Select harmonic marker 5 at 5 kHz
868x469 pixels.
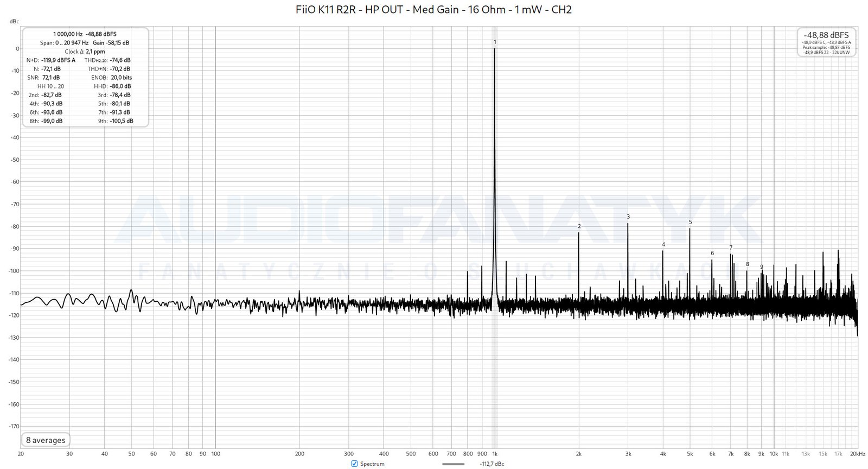(690, 222)
